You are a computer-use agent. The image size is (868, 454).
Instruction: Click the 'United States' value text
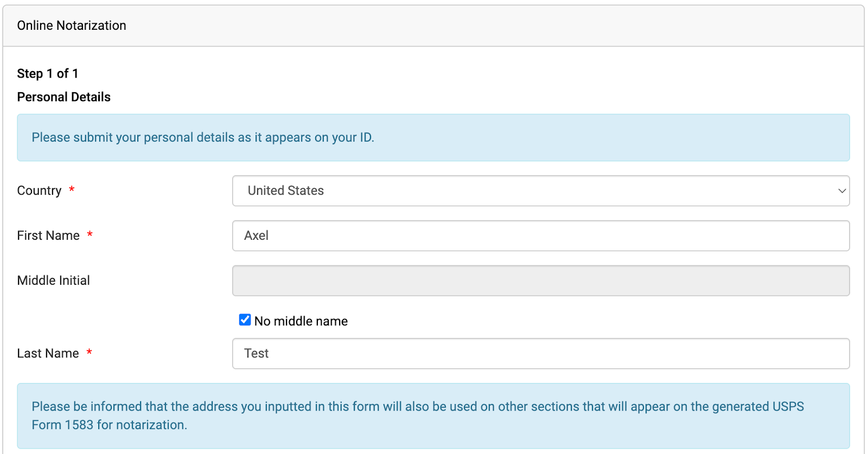pos(286,191)
